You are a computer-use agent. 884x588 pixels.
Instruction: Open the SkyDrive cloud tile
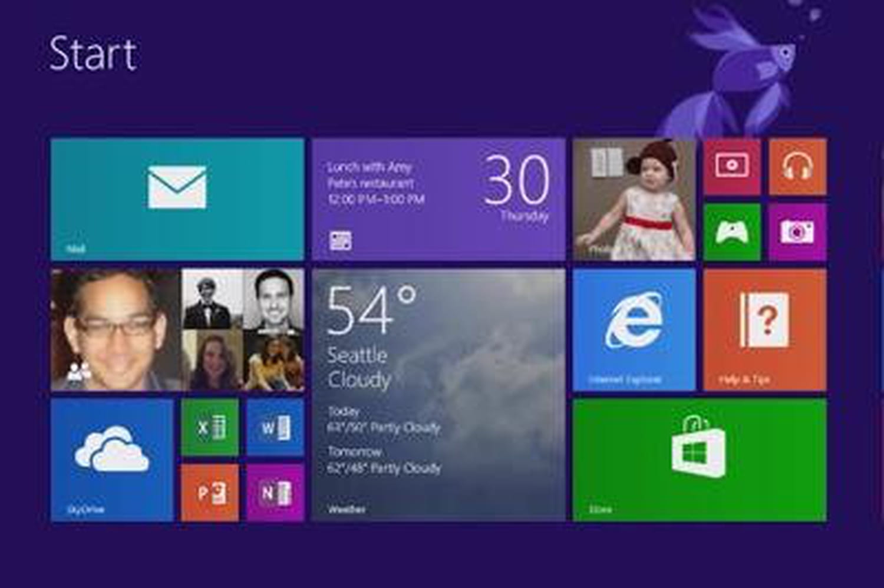(x=112, y=460)
